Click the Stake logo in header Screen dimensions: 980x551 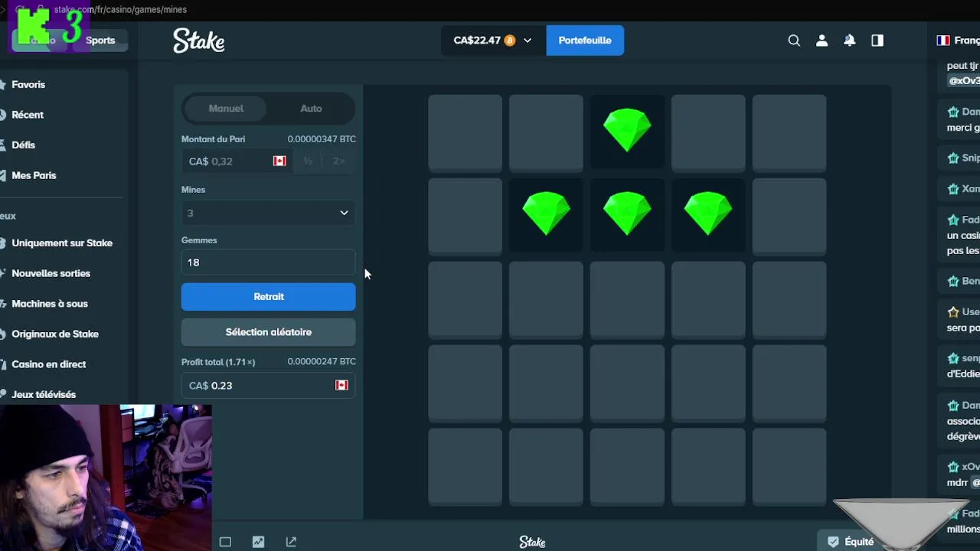pyautogui.click(x=199, y=41)
